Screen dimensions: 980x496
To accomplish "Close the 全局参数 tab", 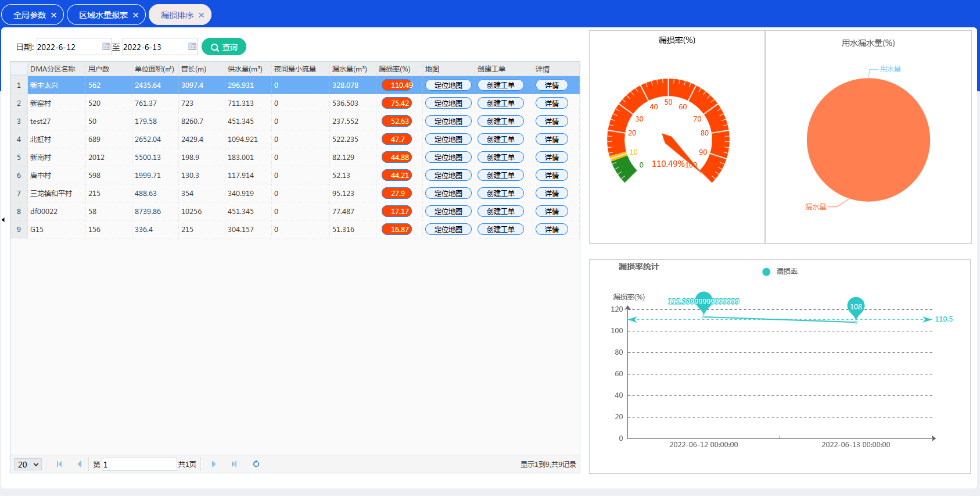I will pos(54,15).
